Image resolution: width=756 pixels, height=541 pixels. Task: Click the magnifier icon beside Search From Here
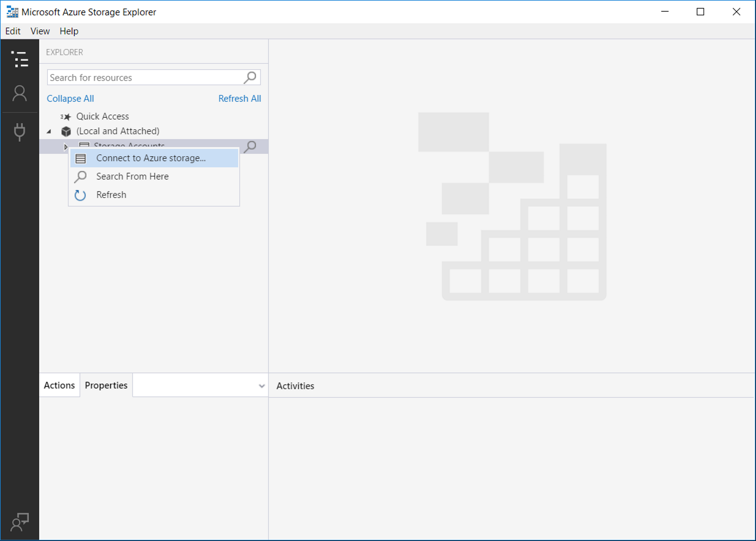(81, 176)
